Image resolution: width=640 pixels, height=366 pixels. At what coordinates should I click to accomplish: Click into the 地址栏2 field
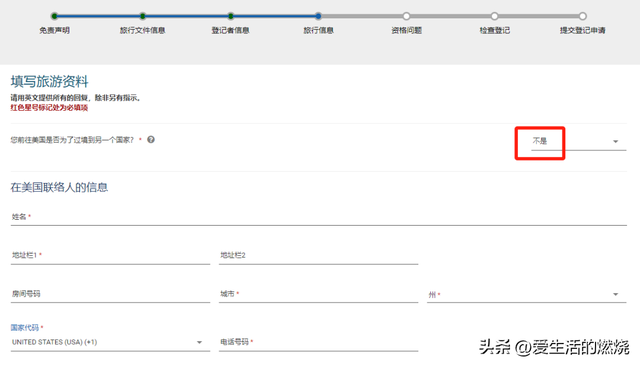click(318, 255)
